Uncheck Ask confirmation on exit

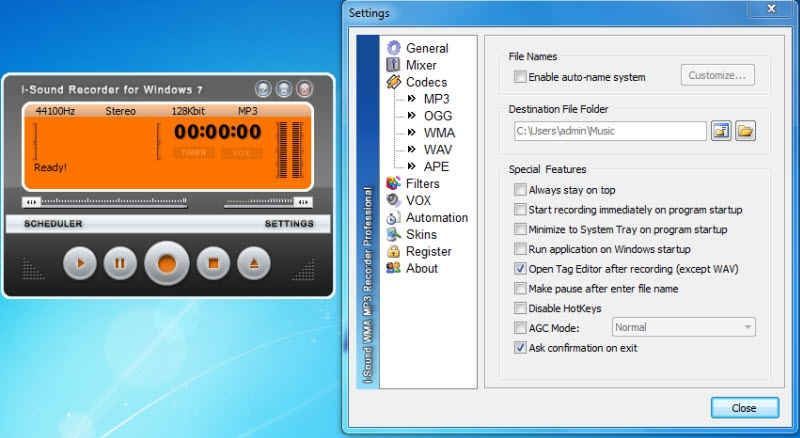(520, 348)
